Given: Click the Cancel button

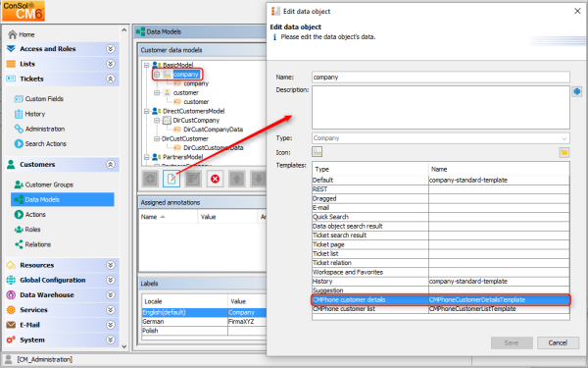Looking at the screenshot, I should click(558, 342).
